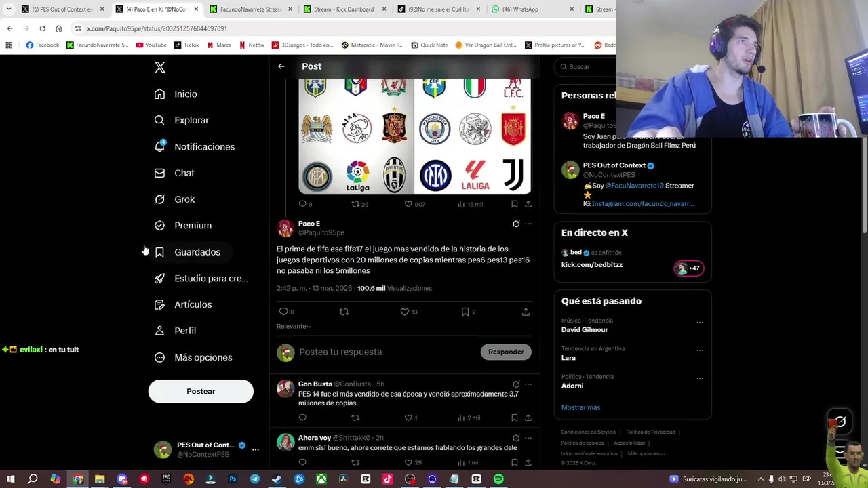Share Paco E's main post
868x488 pixels.
point(526,312)
